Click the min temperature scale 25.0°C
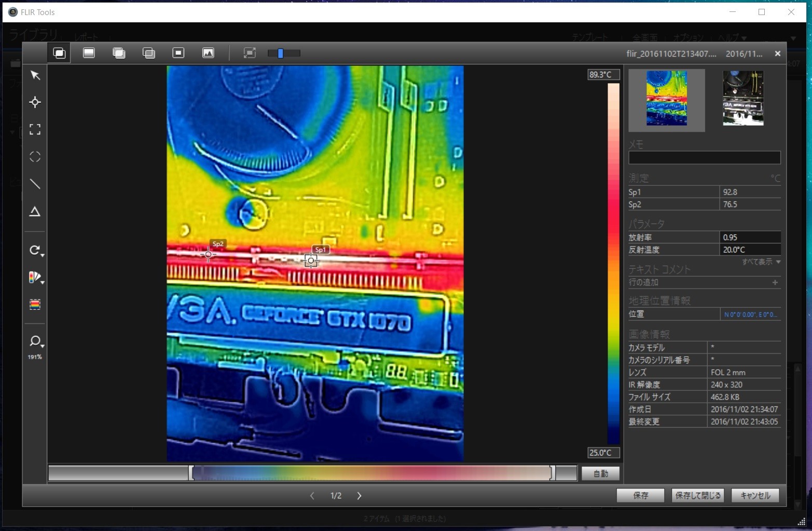The width and height of the screenshot is (812, 531). pos(603,453)
